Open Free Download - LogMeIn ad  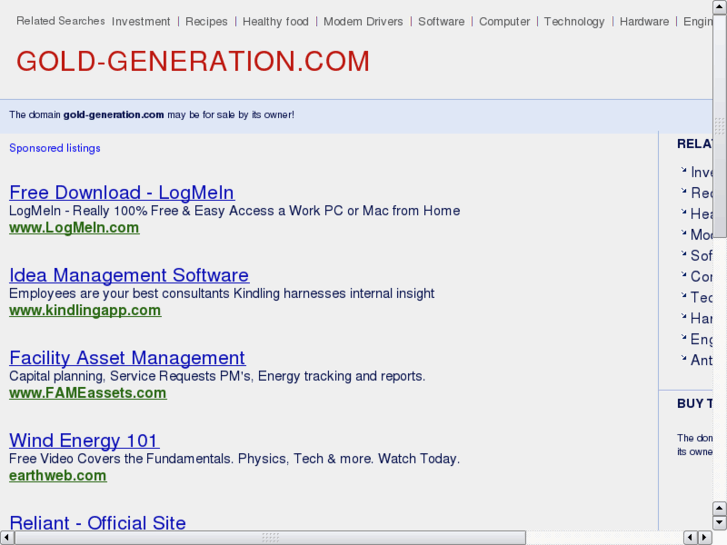(x=122, y=192)
